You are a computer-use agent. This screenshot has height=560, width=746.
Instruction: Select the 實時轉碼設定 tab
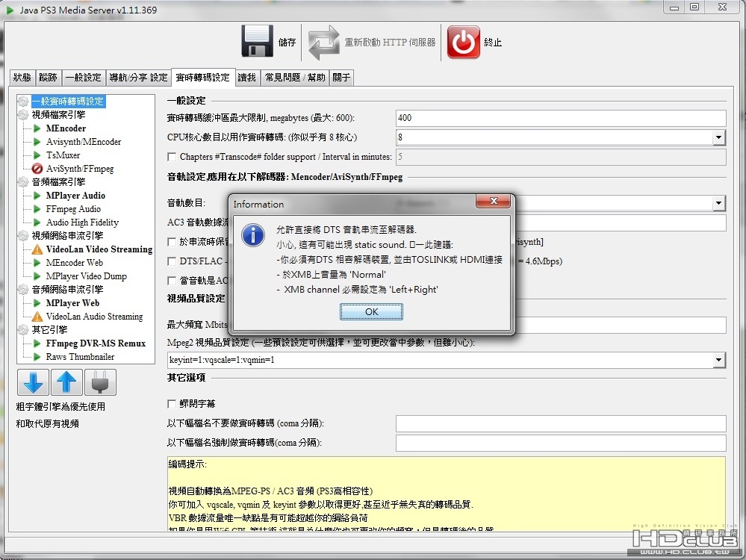point(202,78)
